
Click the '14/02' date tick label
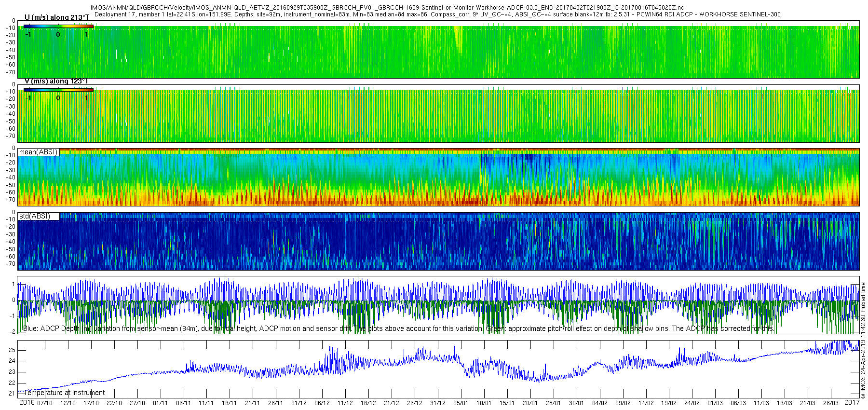[646, 403]
